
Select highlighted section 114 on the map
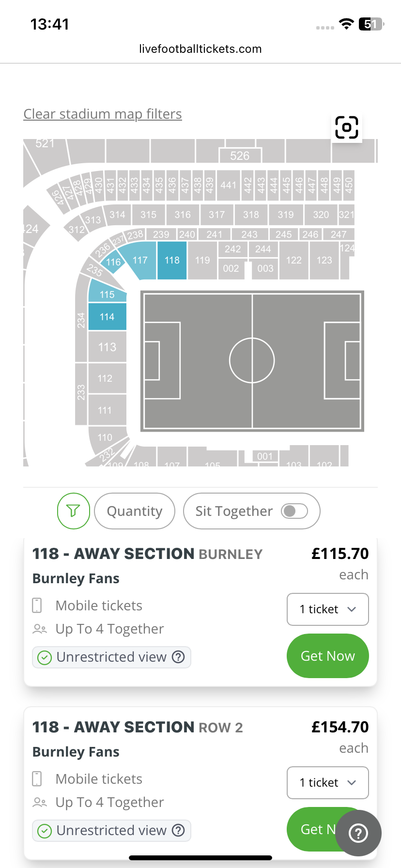(107, 317)
